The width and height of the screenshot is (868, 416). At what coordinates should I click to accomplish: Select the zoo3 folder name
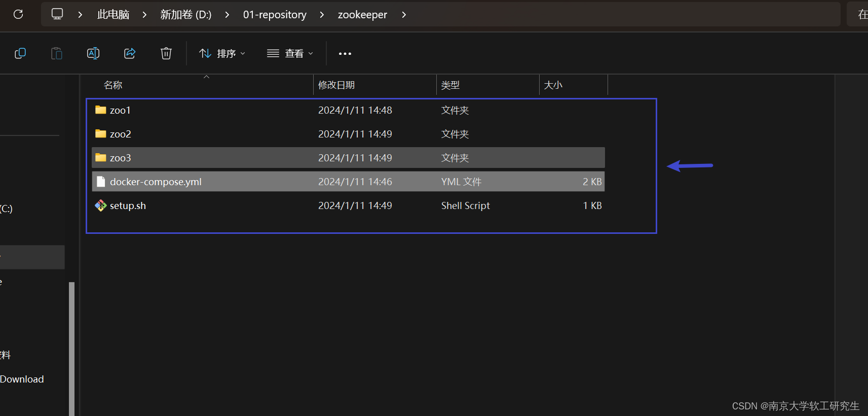click(x=121, y=158)
